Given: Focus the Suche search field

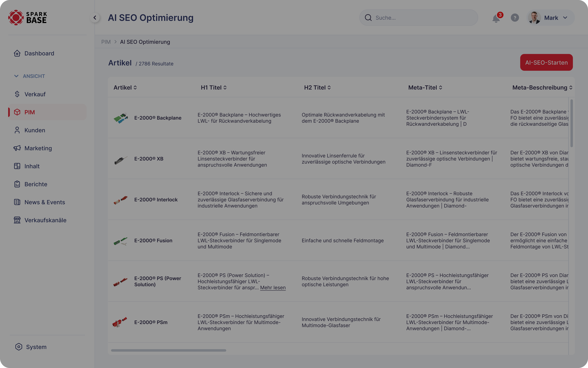Looking at the screenshot, I should [x=418, y=17].
